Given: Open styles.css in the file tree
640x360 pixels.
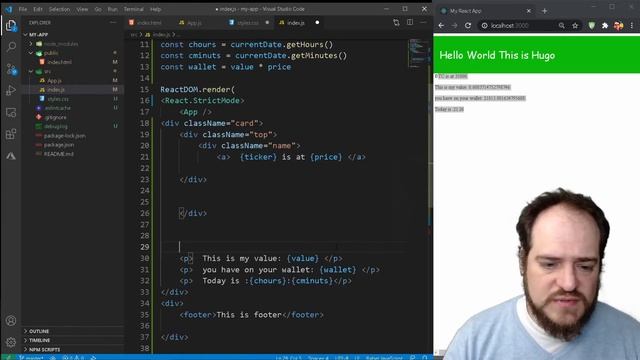Looking at the screenshot, I should pos(58,99).
